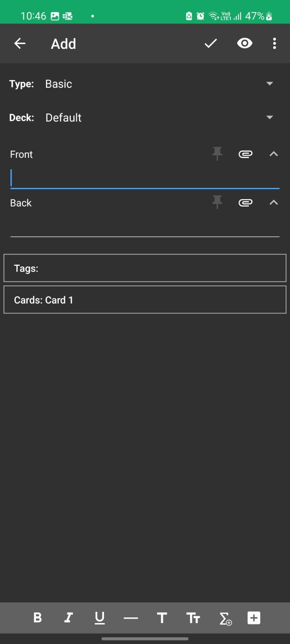The height and width of the screenshot is (644, 290).
Task: Toggle underline formatting
Action: (x=99, y=618)
